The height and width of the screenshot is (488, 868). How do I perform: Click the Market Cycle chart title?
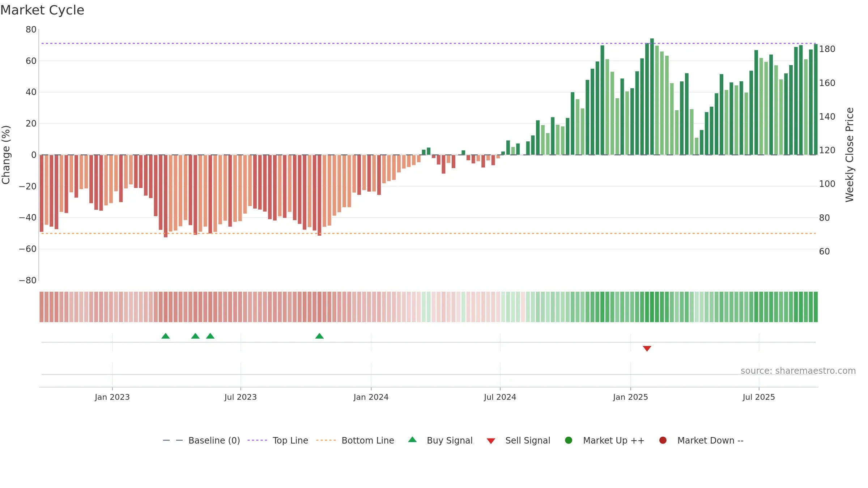(42, 10)
